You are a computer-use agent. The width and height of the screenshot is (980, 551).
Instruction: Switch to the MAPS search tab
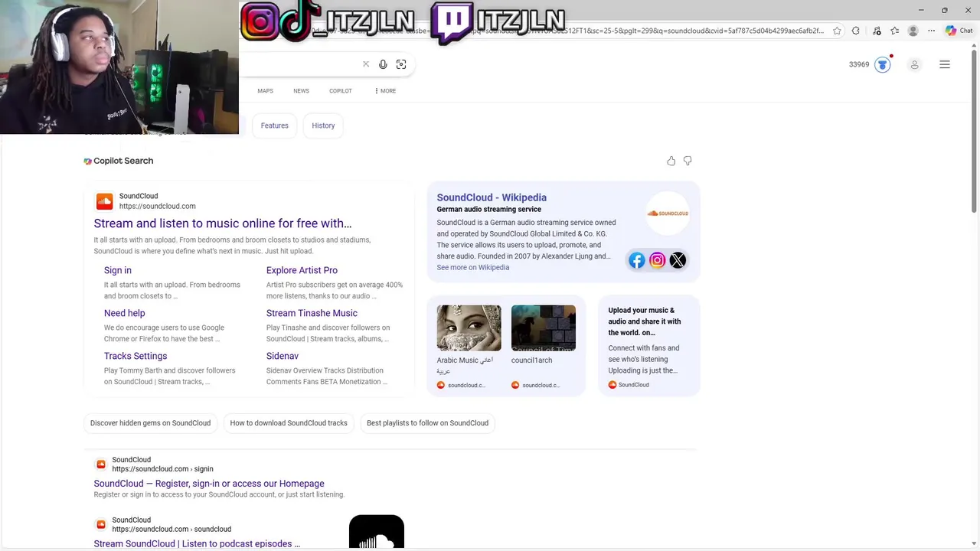(x=265, y=91)
